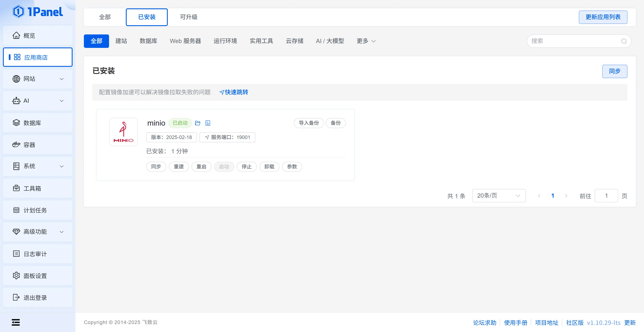Click 1Panel logo
Image resolution: width=644 pixels, height=332 pixels.
point(38,12)
